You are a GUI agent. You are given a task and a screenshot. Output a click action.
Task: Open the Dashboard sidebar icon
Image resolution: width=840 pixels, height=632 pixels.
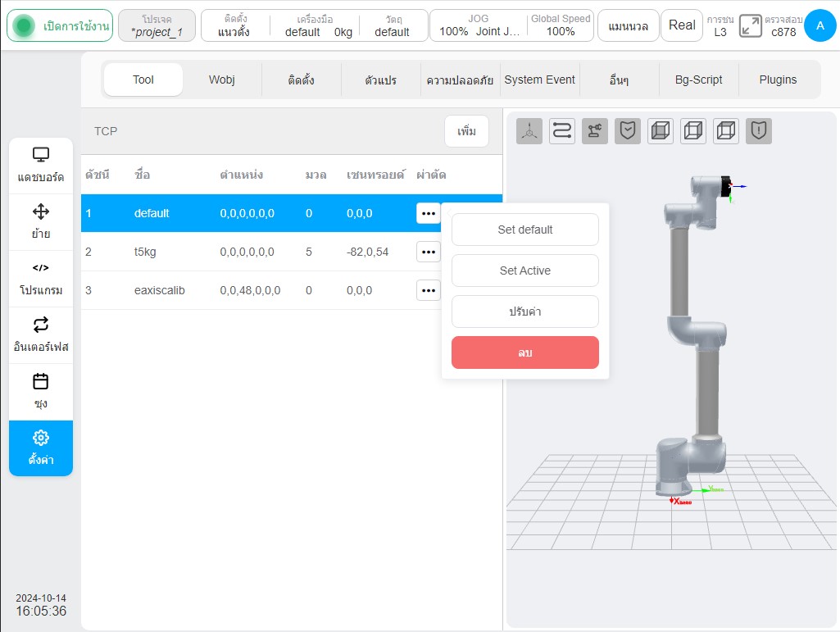tap(41, 165)
